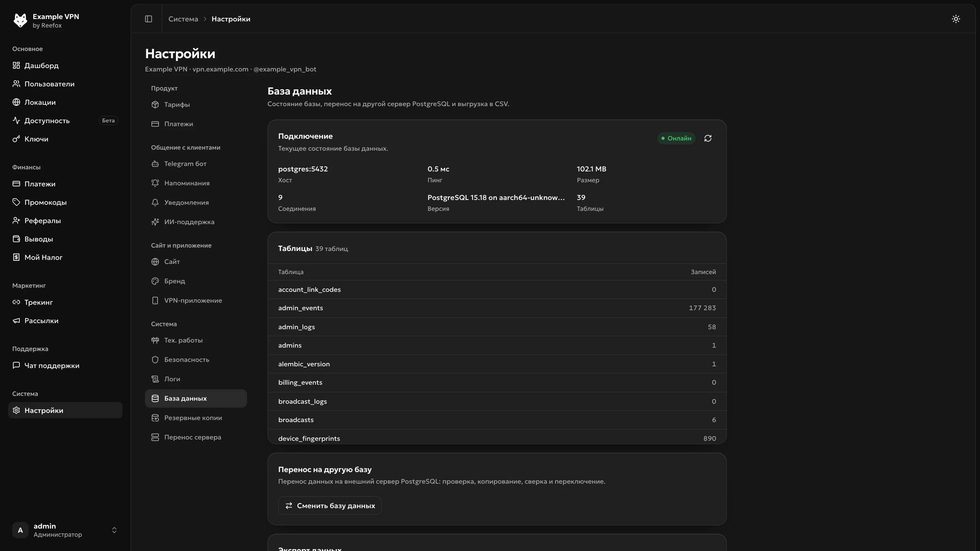Click the Рассылки megaphone icon

pyautogui.click(x=16, y=320)
